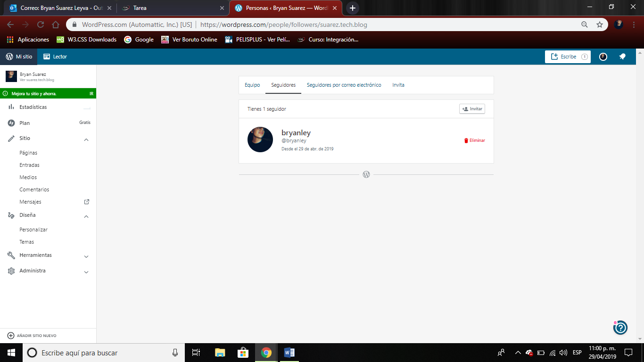The height and width of the screenshot is (362, 644).
Task: Click the Invitar button
Action: tap(472, 109)
